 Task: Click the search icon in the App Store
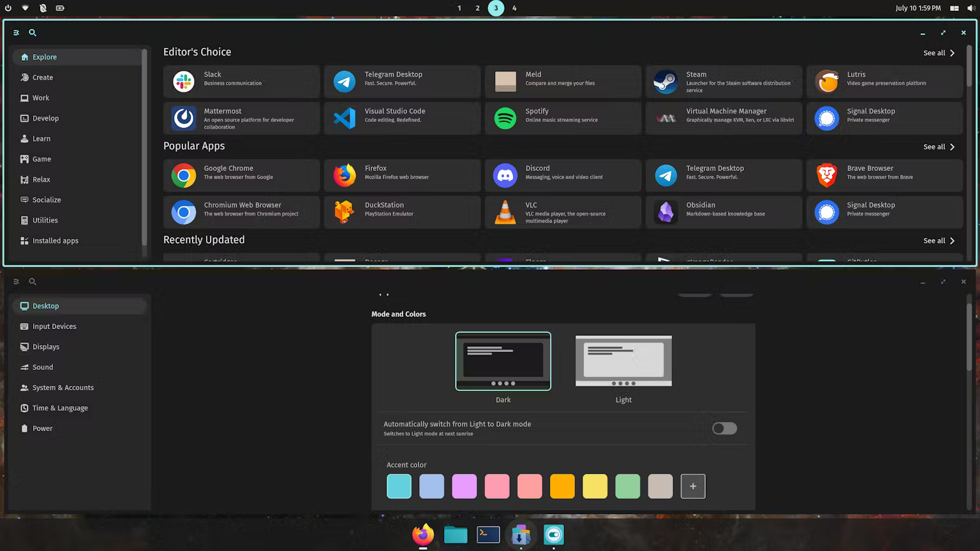(32, 33)
